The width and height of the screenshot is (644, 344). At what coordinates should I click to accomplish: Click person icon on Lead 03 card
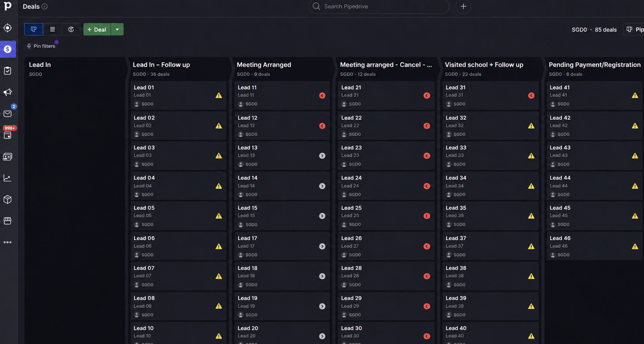[137, 164]
